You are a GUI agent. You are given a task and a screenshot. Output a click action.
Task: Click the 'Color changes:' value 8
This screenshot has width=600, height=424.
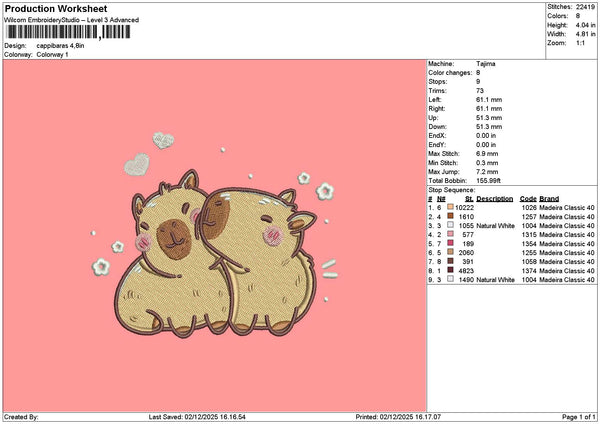click(x=478, y=73)
